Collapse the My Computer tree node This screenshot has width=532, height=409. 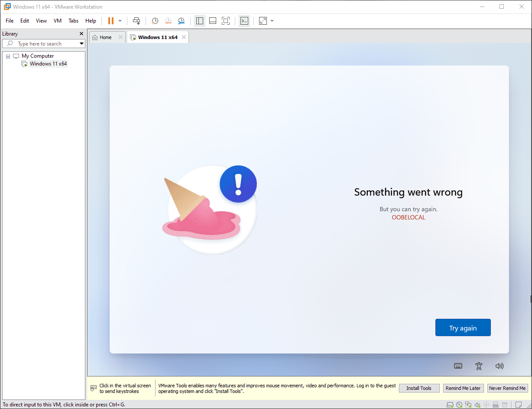[x=8, y=56]
